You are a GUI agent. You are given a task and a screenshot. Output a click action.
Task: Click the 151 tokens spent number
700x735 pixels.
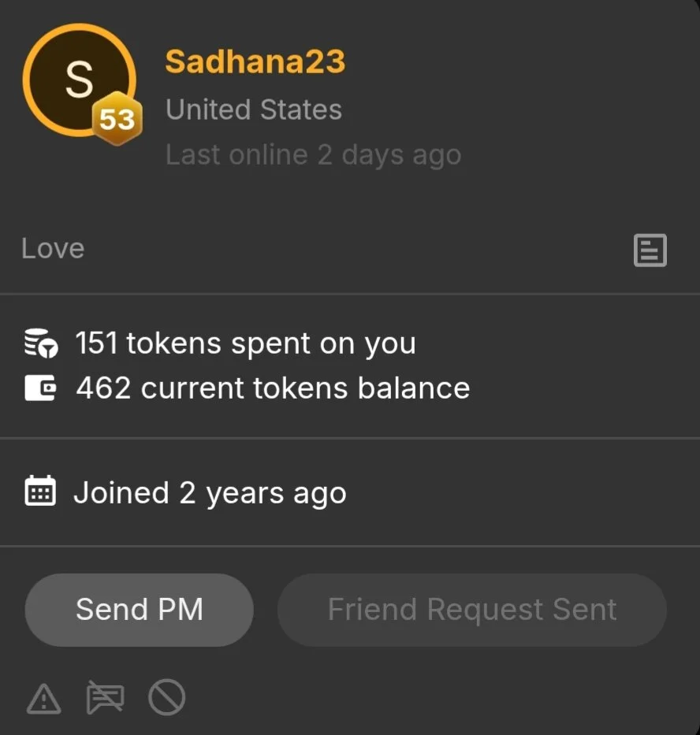click(x=96, y=343)
